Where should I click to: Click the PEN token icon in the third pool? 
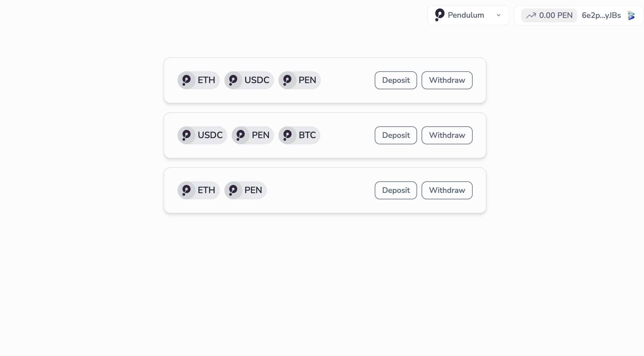click(233, 190)
